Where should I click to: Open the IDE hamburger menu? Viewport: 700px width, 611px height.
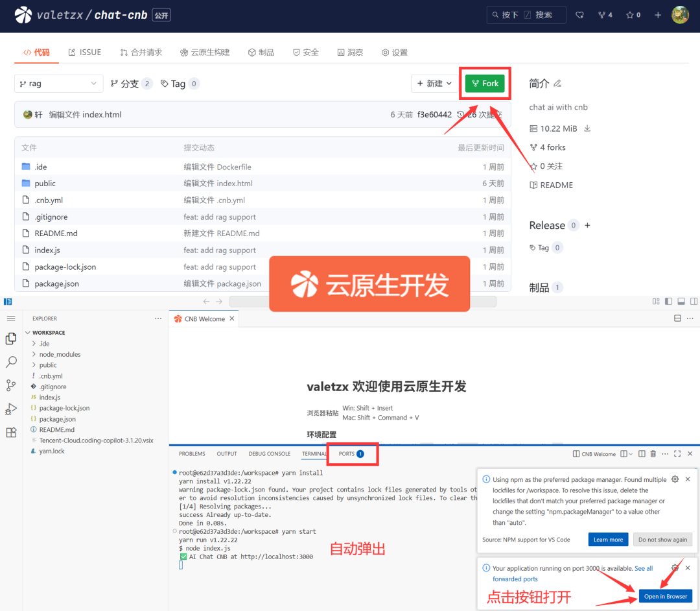tap(11, 318)
